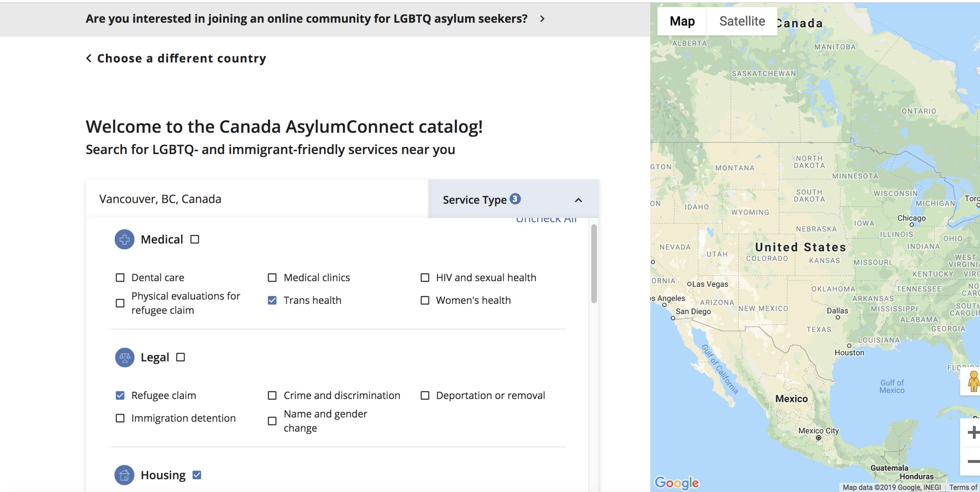Check Name and gender change checkbox

coord(272,421)
